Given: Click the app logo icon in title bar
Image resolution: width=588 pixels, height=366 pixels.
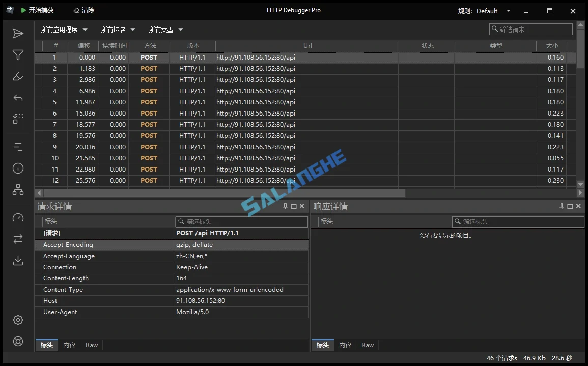Looking at the screenshot, I should 10,10.
